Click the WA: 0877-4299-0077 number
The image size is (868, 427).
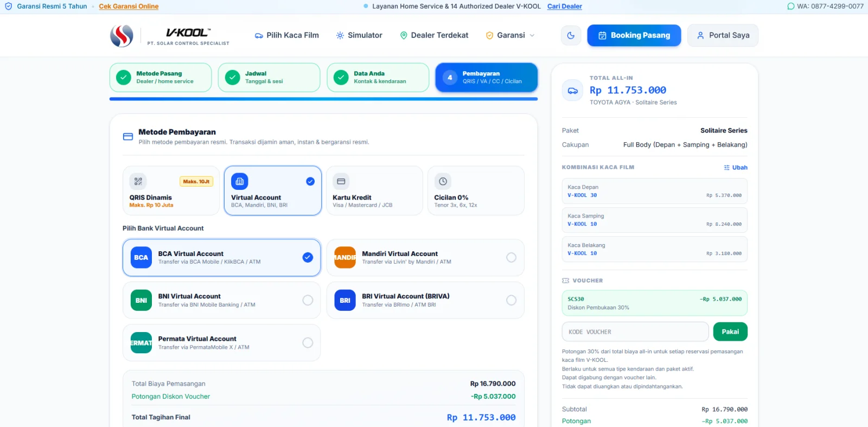pos(830,7)
